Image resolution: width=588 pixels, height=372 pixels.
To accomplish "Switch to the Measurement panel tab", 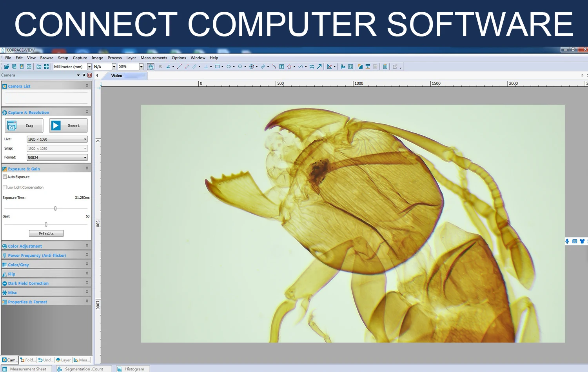I will click(82, 360).
